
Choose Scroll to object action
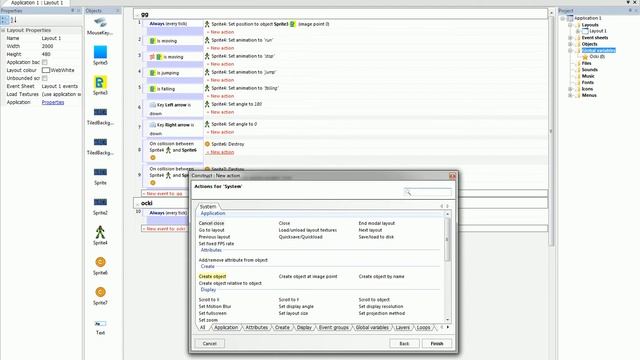coord(374,300)
